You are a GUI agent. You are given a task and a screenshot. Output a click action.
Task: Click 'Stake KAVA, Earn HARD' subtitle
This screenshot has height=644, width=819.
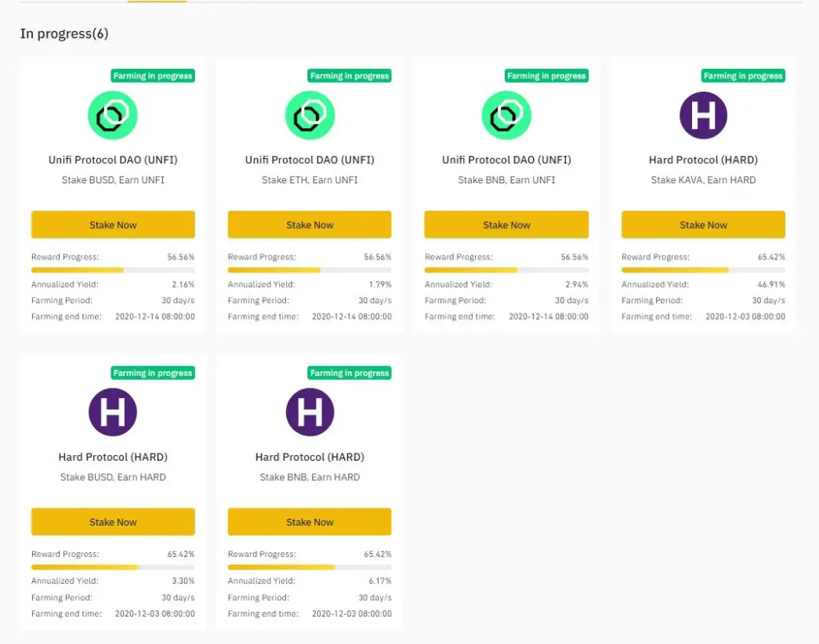[x=703, y=179]
